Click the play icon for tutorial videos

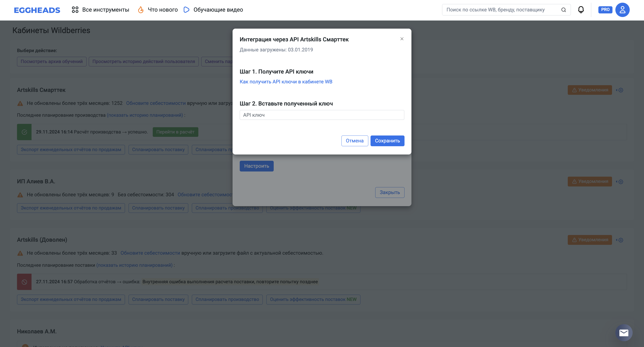point(186,10)
